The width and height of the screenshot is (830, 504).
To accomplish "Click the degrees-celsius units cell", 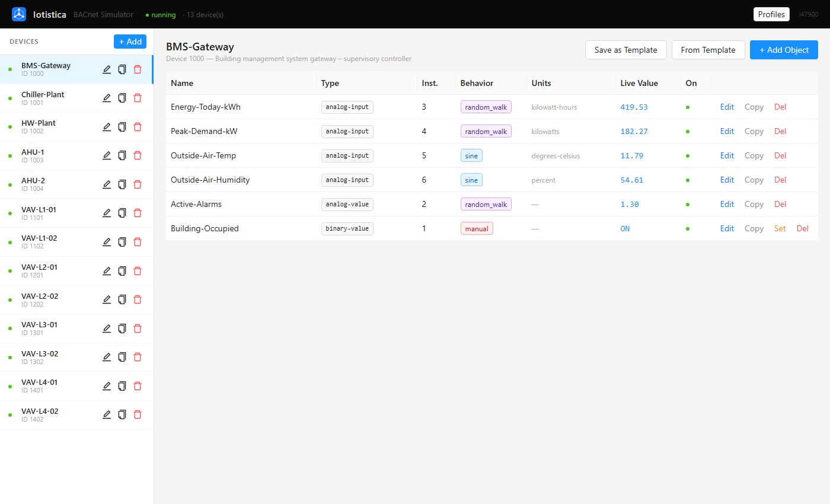I will tap(556, 156).
